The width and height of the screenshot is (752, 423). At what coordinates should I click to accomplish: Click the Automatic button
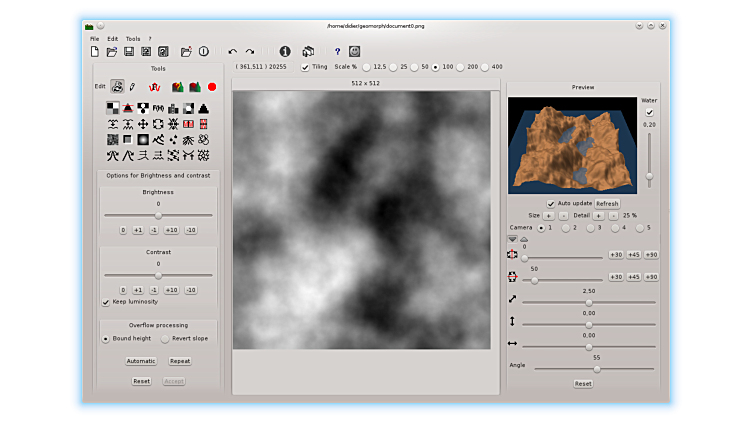[x=141, y=361]
